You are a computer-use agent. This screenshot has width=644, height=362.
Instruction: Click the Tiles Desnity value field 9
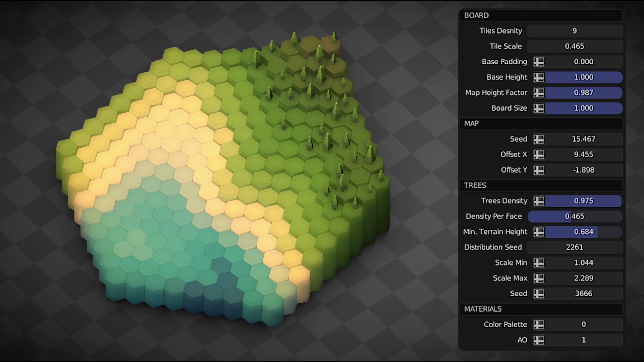(575, 31)
